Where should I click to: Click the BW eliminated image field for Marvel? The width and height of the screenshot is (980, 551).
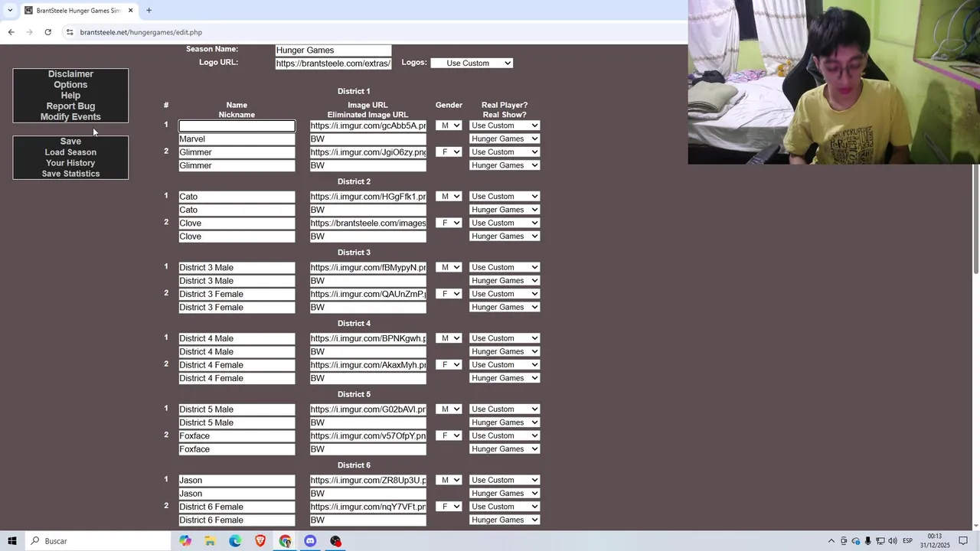point(368,139)
